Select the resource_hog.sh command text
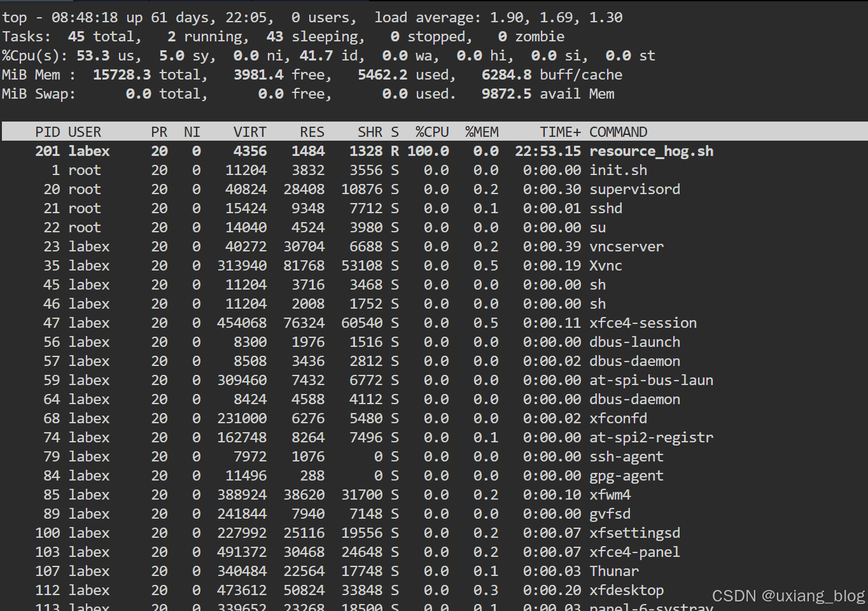The image size is (868, 611). pyautogui.click(x=651, y=151)
